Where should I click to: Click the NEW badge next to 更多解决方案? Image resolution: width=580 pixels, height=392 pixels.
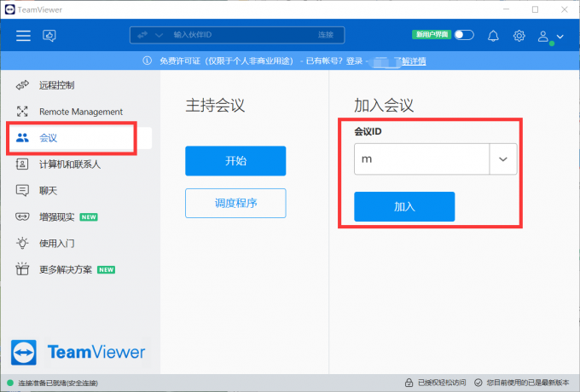(106, 269)
